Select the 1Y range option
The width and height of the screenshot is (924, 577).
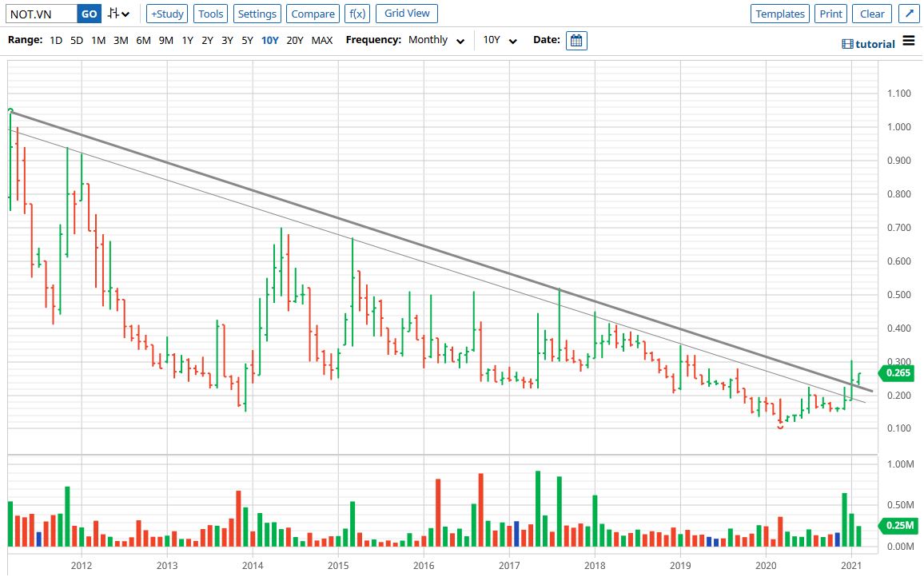[187, 40]
